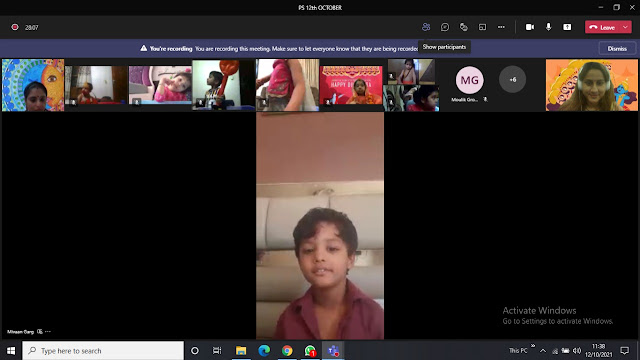The width and height of the screenshot is (640, 360).
Task: Expand the hidden system tray icons chevron
Action: point(543,351)
